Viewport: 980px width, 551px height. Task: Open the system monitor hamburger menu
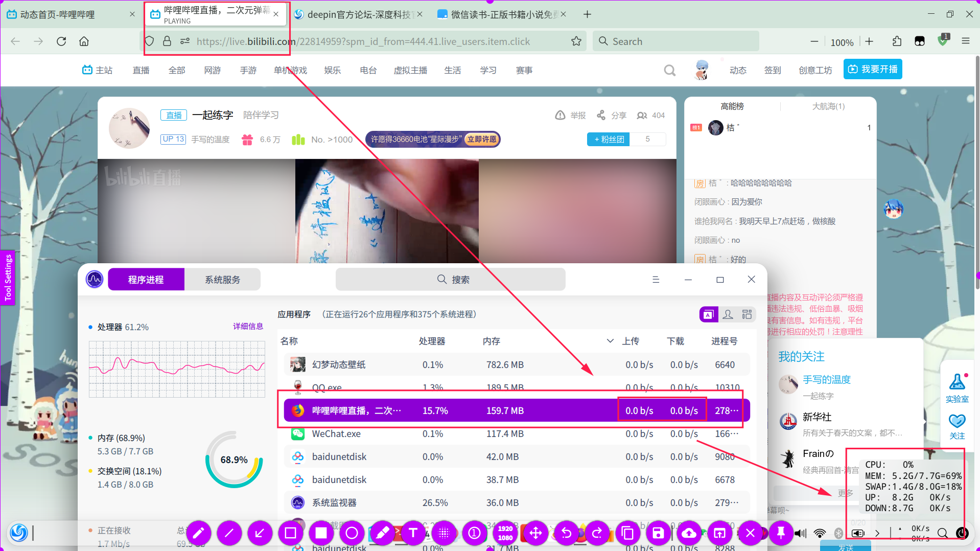coord(656,280)
